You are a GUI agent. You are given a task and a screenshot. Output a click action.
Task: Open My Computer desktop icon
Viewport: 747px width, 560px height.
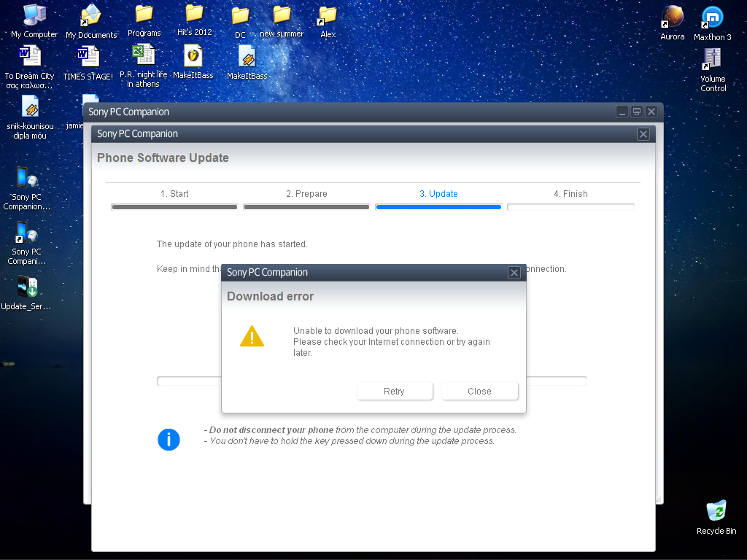pos(34,21)
